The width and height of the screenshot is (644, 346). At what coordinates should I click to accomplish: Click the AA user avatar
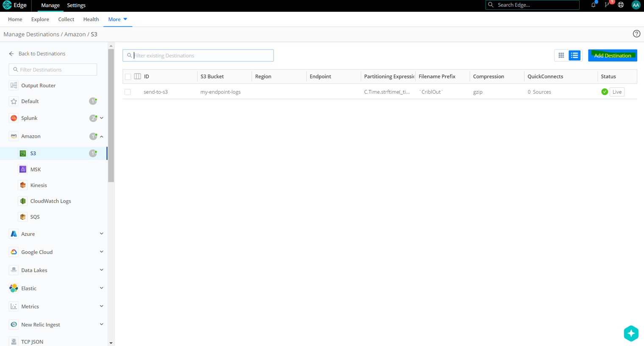click(636, 5)
